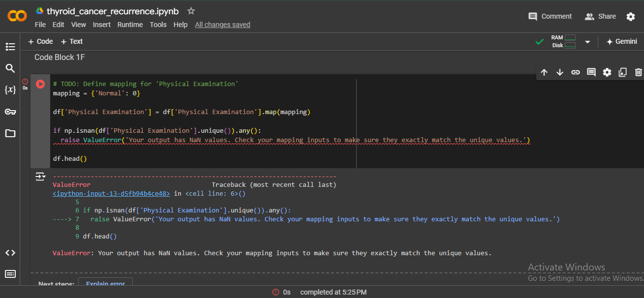Open Code snippets panel

[10, 253]
